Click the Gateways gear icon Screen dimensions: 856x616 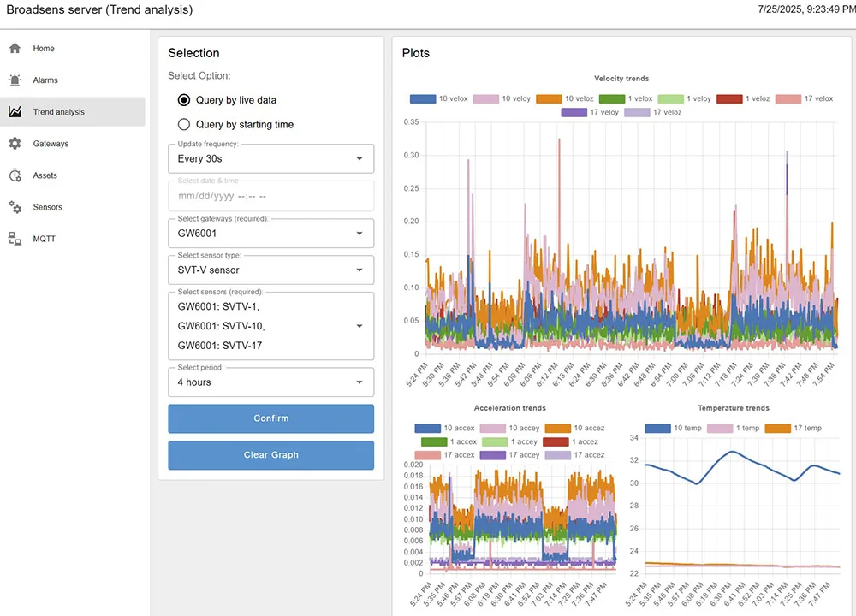pyautogui.click(x=15, y=144)
